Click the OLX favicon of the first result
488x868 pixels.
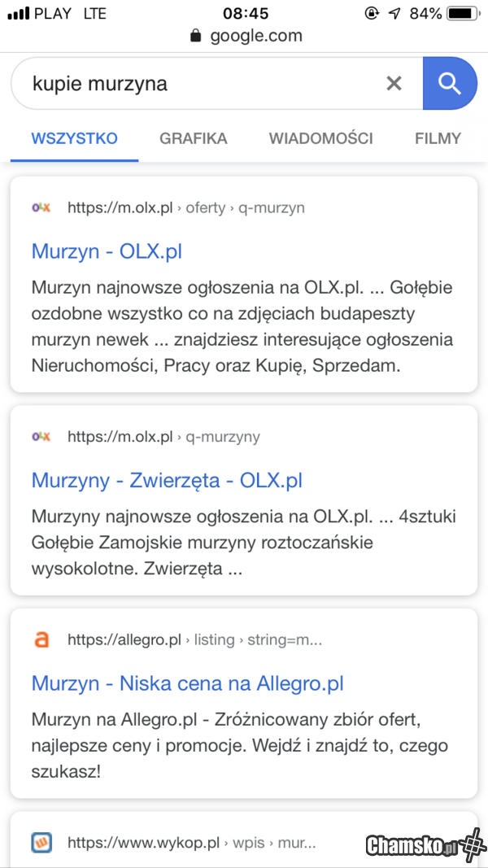click(41, 207)
